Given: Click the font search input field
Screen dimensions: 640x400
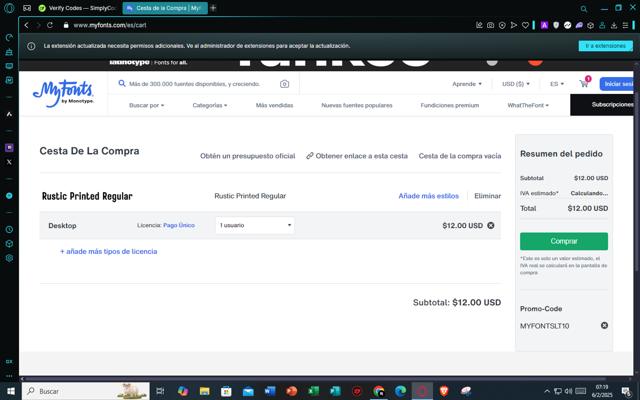Looking at the screenshot, I should pos(195,84).
